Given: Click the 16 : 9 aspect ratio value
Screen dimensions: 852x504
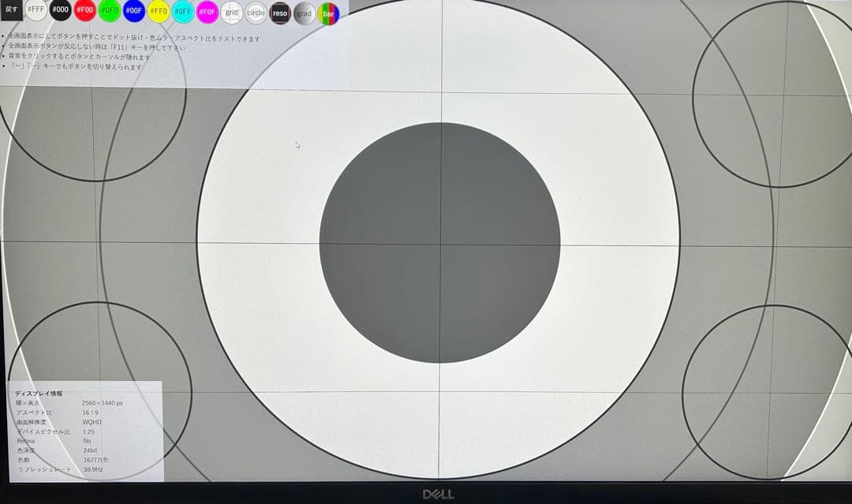Looking at the screenshot, I should coord(91,413).
